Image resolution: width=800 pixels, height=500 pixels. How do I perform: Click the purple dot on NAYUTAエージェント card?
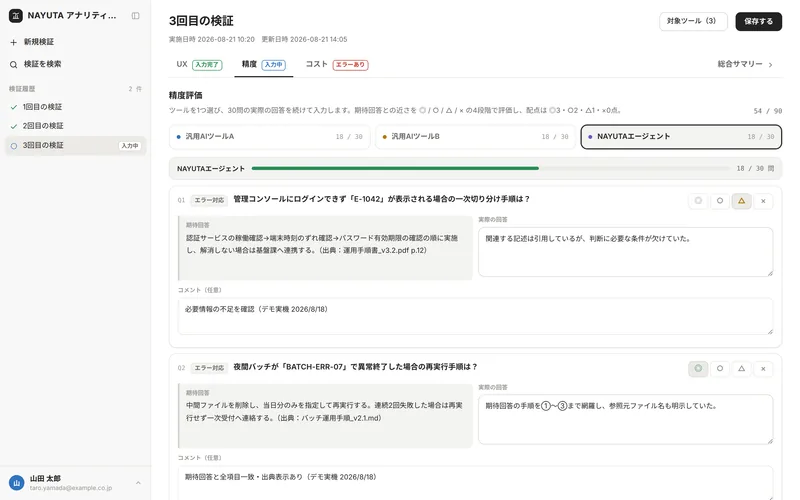(590, 137)
